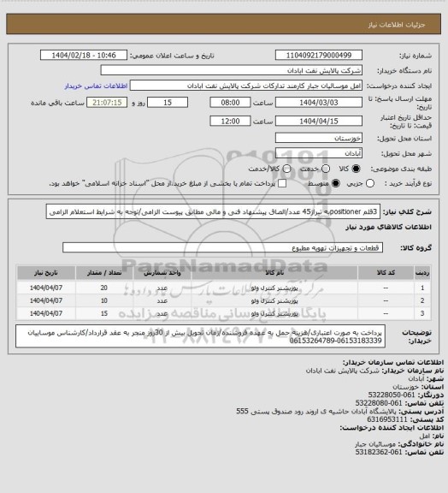Click the announcement date field 1404/02/18 - 10:46
448x493 pixels.
point(84,55)
